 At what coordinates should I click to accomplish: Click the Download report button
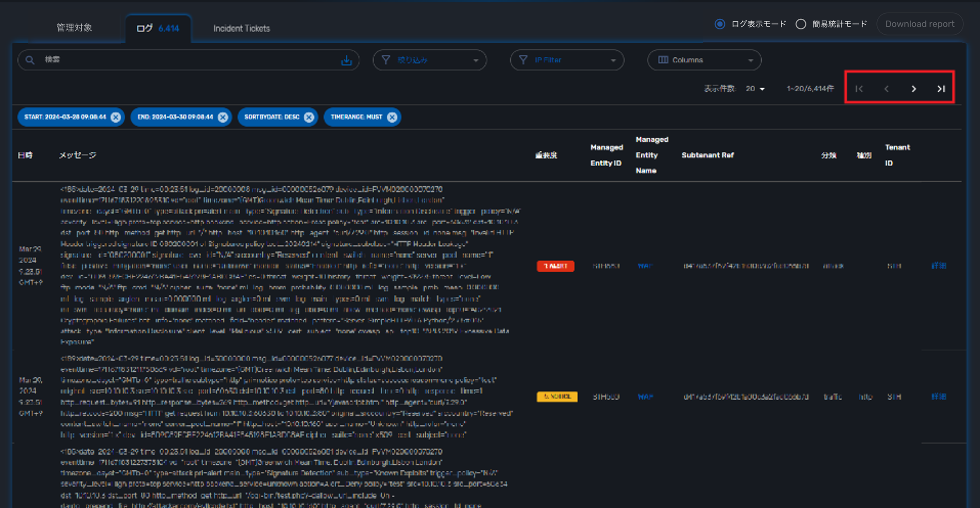[919, 24]
